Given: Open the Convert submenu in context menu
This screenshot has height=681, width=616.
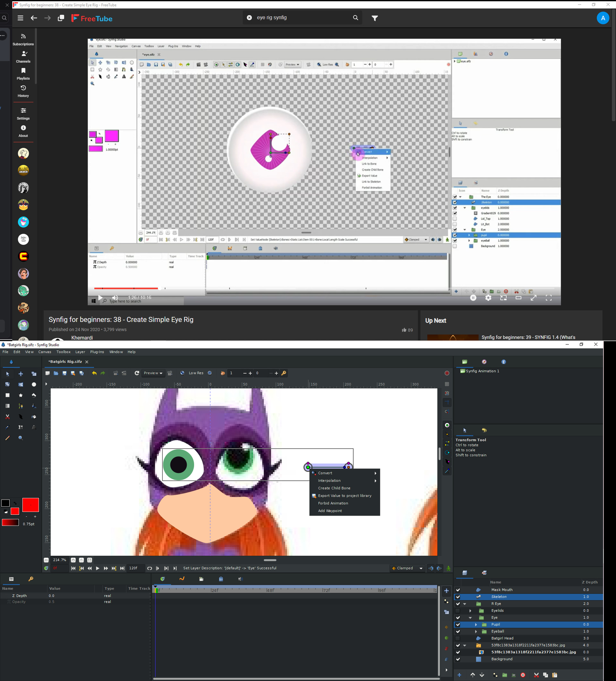Looking at the screenshot, I should [345, 473].
